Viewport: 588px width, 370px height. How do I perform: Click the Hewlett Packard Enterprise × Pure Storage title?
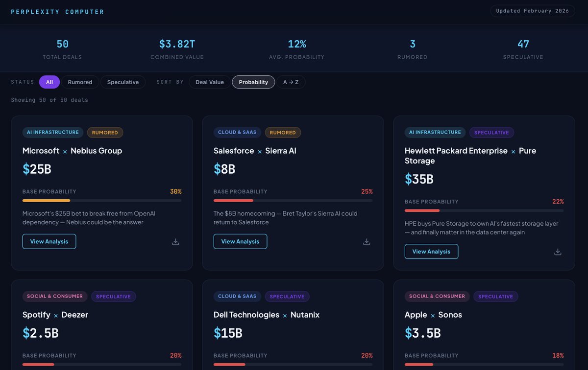470,156
